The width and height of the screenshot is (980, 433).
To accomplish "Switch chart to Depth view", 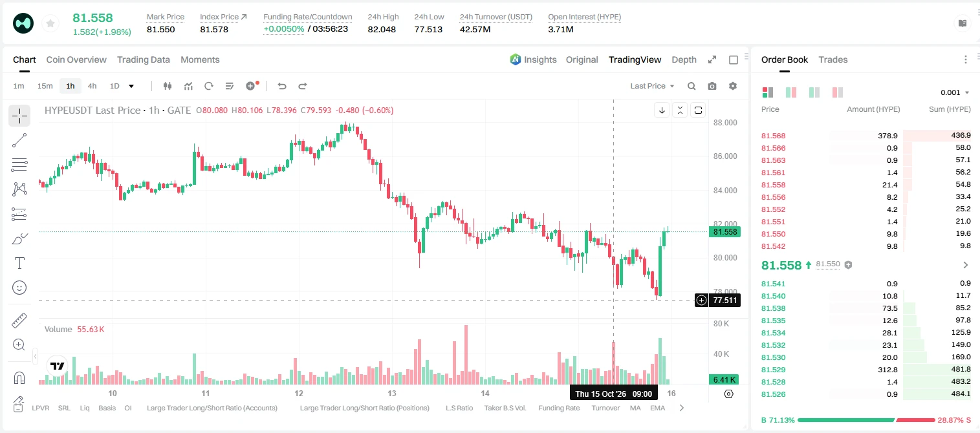I will [684, 59].
